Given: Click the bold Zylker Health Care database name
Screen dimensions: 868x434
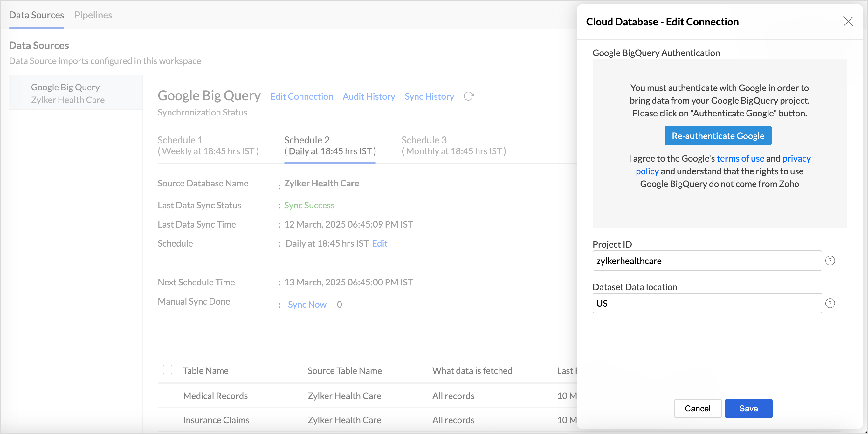Looking at the screenshot, I should 321,183.
